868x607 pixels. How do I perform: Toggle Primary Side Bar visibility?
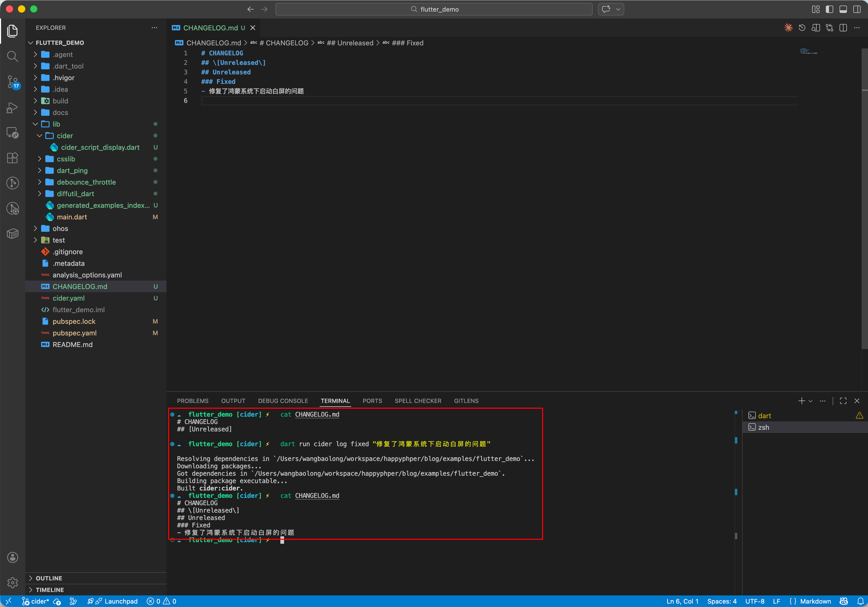point(830,9)
